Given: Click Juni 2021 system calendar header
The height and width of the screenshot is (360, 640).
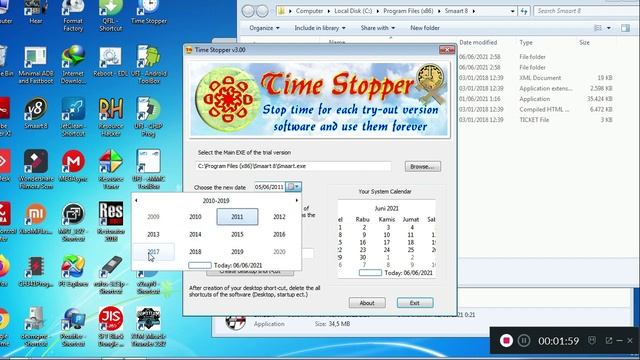Looking at the screenshot, I should click(386, 208).
